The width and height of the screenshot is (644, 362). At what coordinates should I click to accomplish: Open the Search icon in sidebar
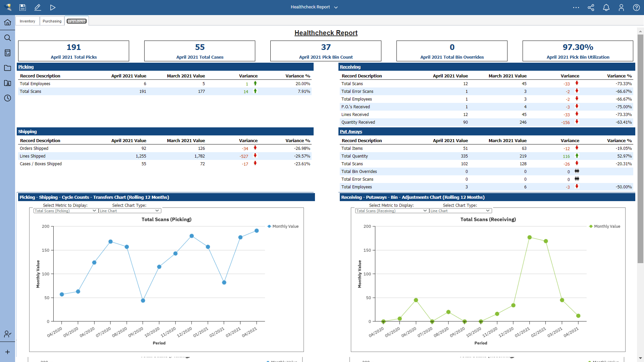7,38
